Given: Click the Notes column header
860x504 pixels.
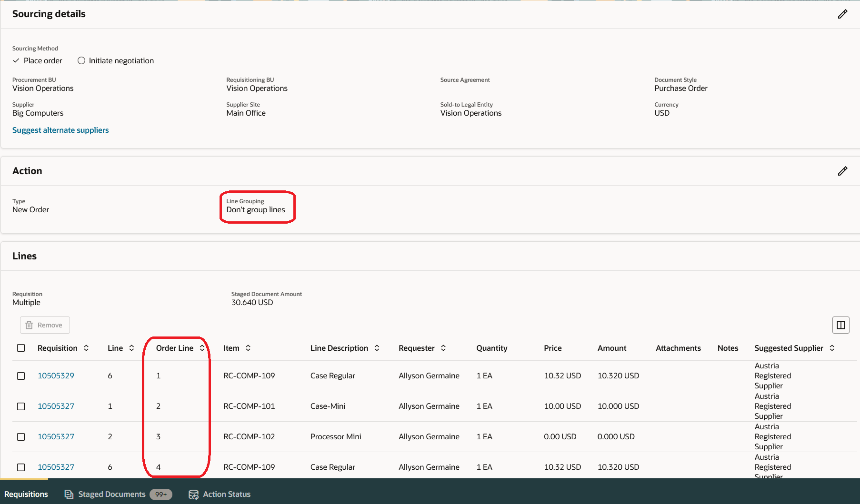Looking at the screenshot, I should pos(728,348).
